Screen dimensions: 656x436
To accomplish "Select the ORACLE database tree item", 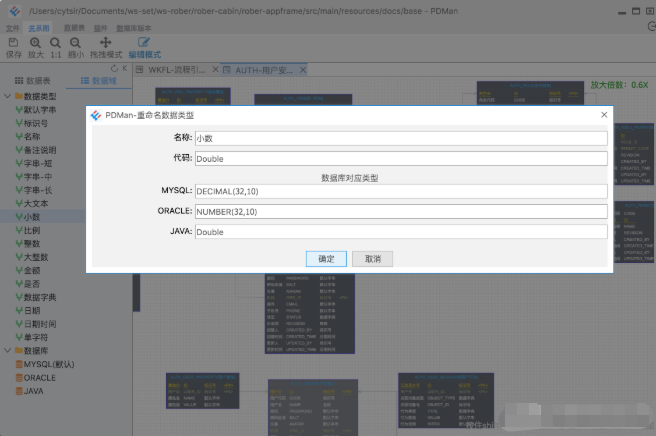I will (36, 378).
